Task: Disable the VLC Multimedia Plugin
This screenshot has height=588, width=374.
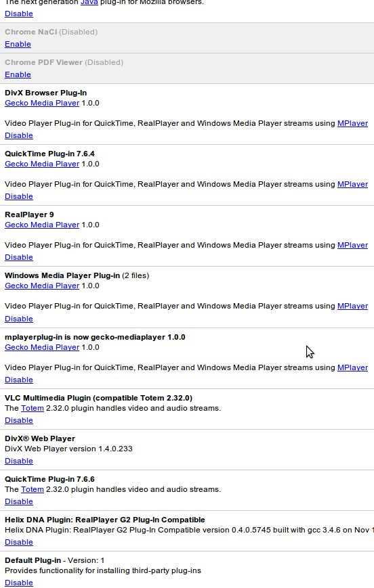Action: pos(19,420)
